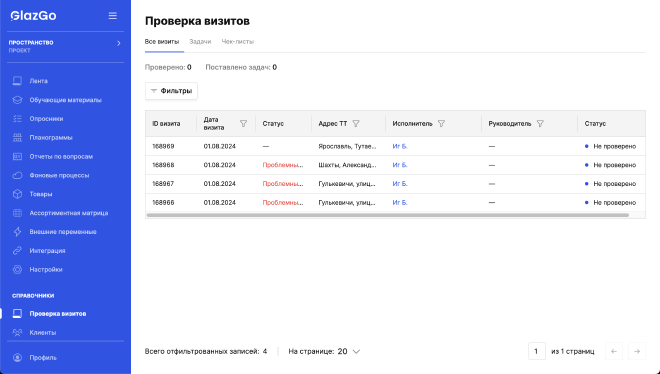
Task: Switch to Задачи tab
Action: click(200, 42)
